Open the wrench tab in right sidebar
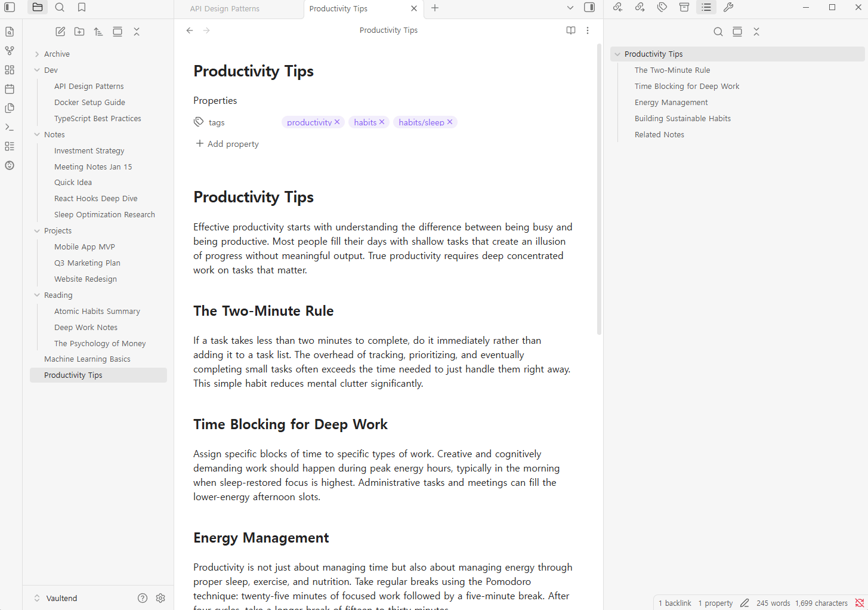Image resolution: width=868 pixels, height=610 pixels. click(728, 8)
